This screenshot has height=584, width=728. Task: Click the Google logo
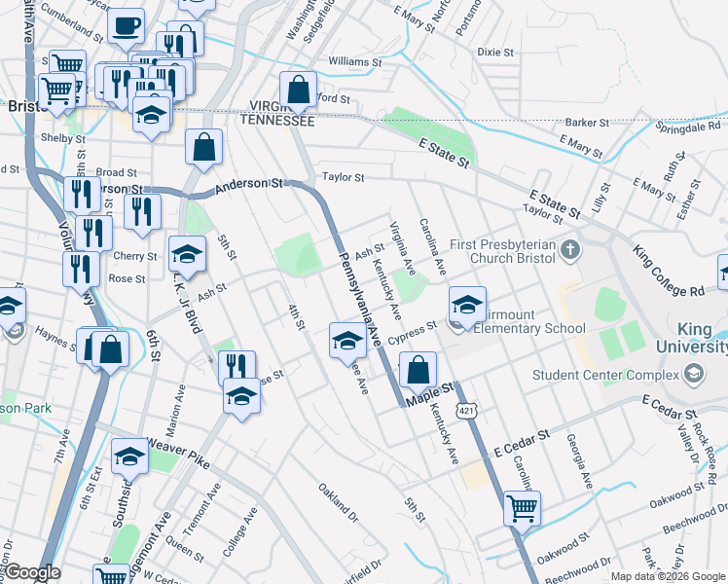(x=32, y=572)
